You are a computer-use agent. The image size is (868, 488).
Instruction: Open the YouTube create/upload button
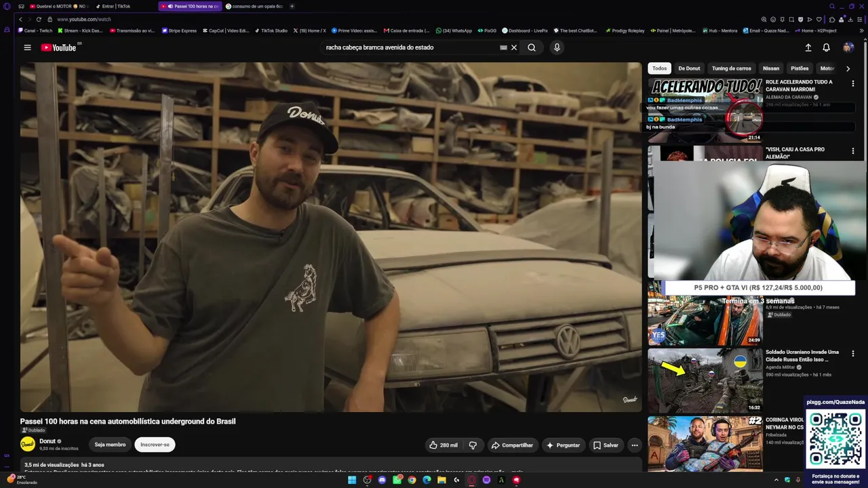coord(808,47)
